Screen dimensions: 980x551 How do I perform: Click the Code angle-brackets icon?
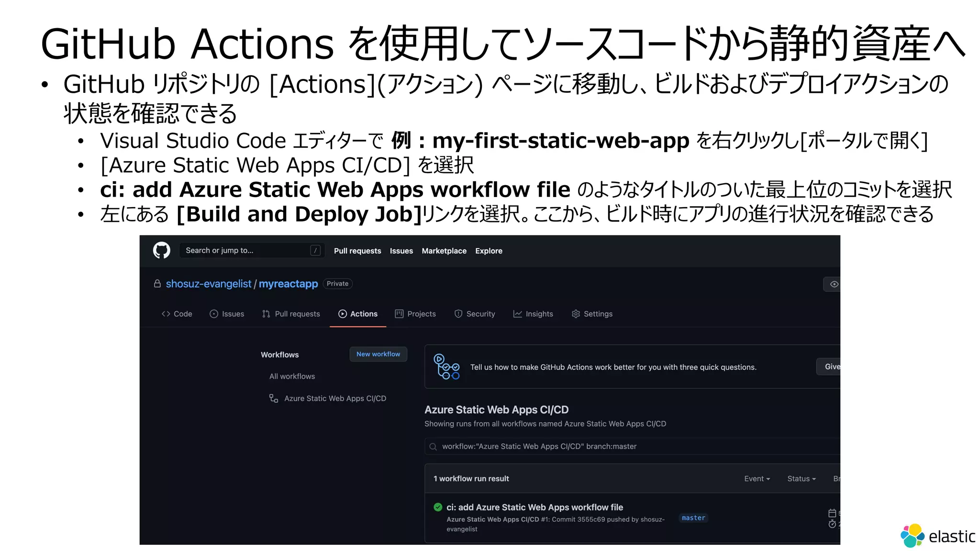[x=166, y=314]
